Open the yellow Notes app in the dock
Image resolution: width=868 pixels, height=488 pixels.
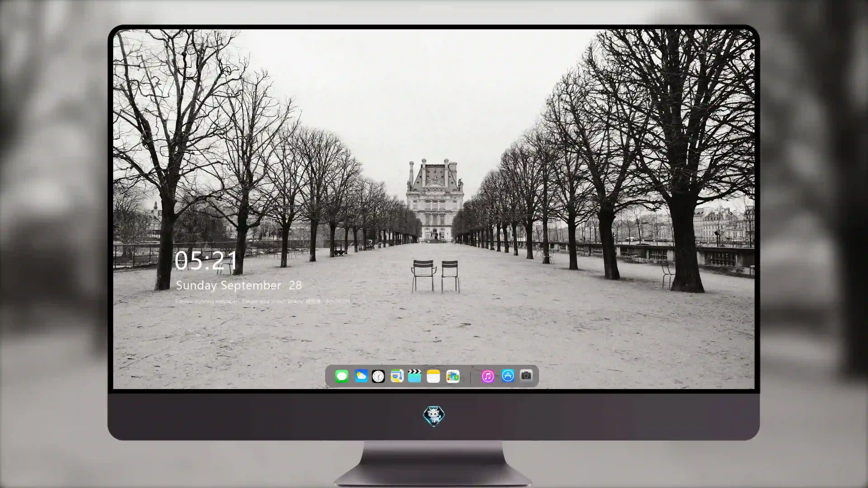click(433, 376)
